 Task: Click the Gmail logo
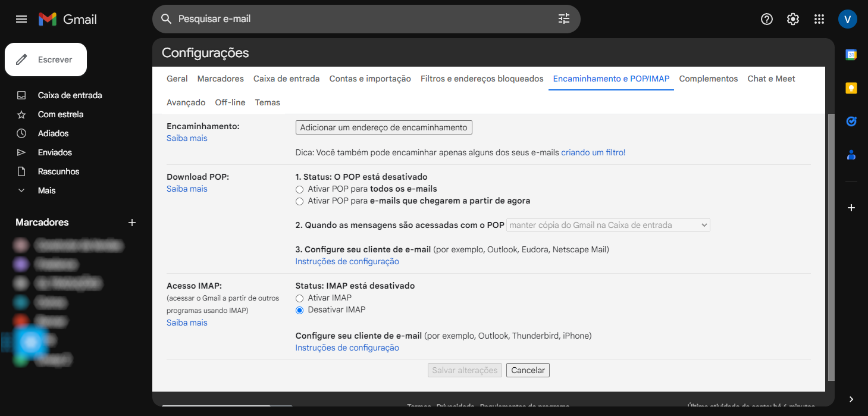68,19
